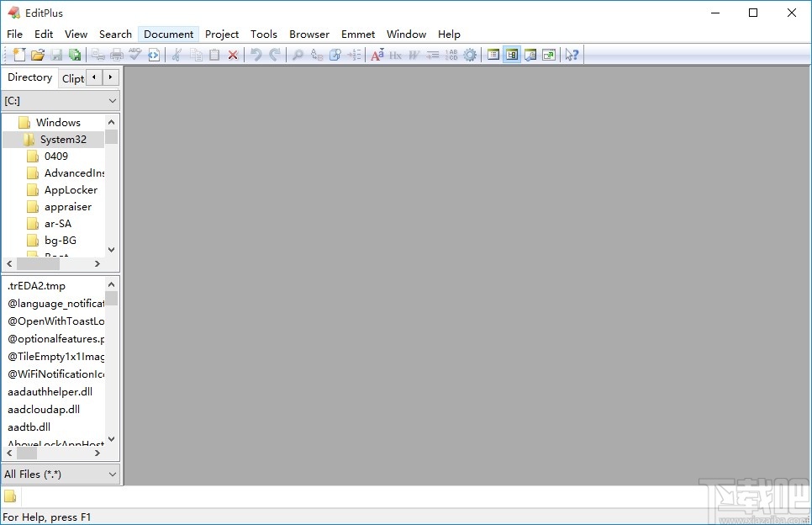812x525 pixels.
Task: Click the tab strip left arrow
Action: [x=94, y=77]
